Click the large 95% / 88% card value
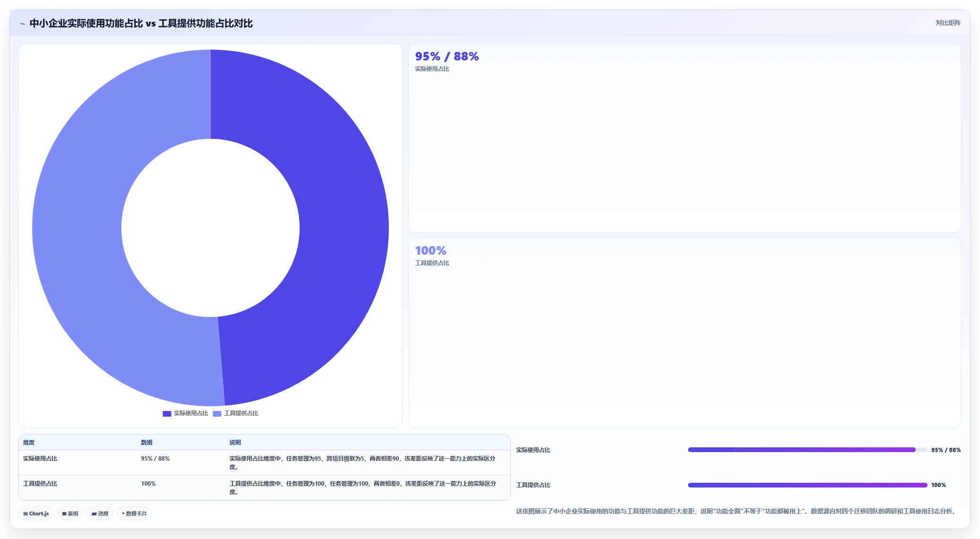The width and height of the screenshot is (980, 539). [447, 56]
